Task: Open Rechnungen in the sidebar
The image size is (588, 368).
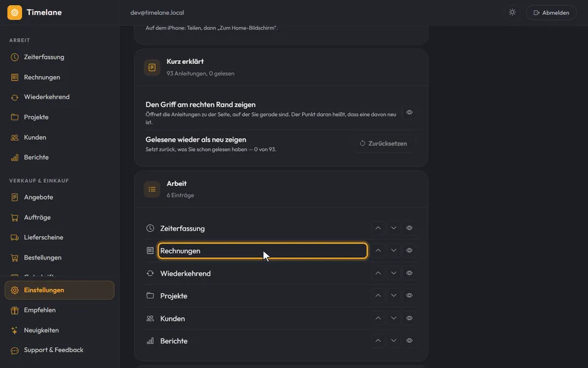Action: (59, 77)
